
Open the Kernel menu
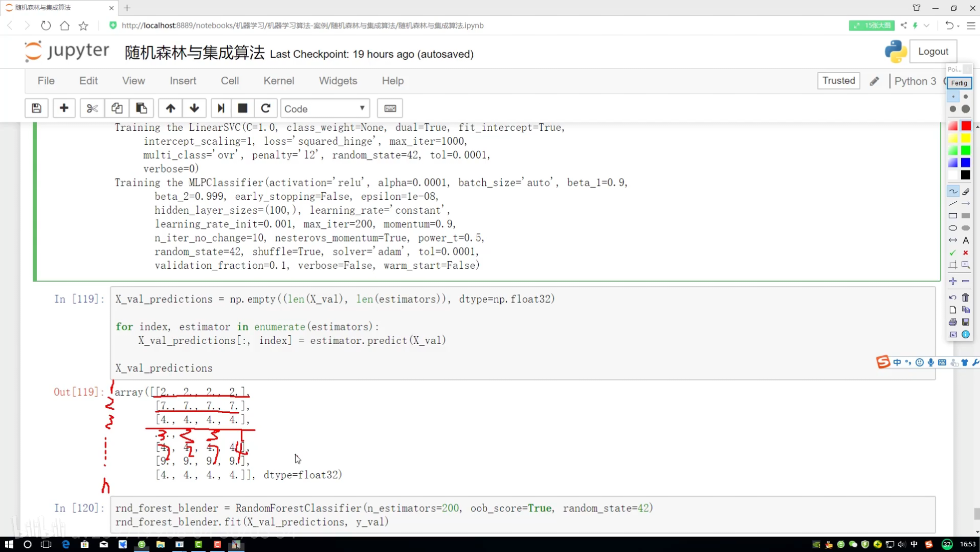click(279, 81)
